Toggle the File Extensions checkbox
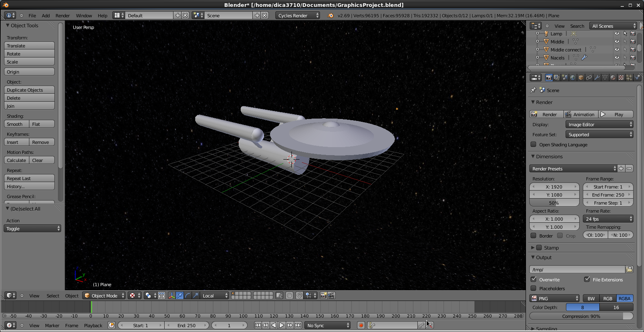This screenshot has width=644, height=332. [x=587, y=279]
